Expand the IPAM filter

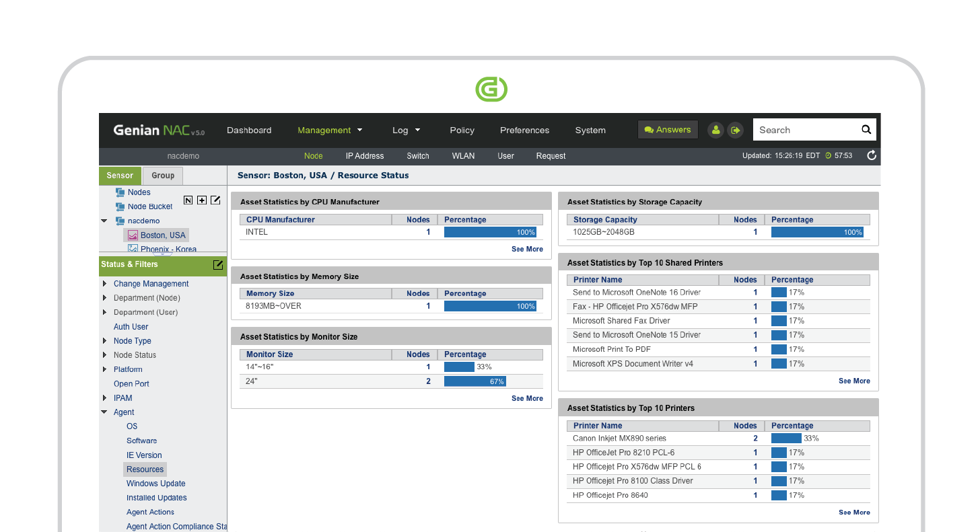(x=104, y=398)
